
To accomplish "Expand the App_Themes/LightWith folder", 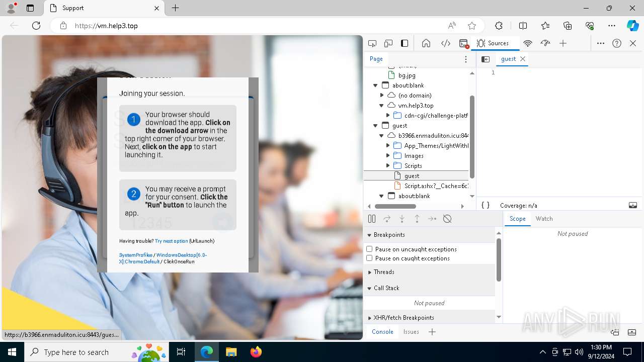I will (x=388, y=145).
